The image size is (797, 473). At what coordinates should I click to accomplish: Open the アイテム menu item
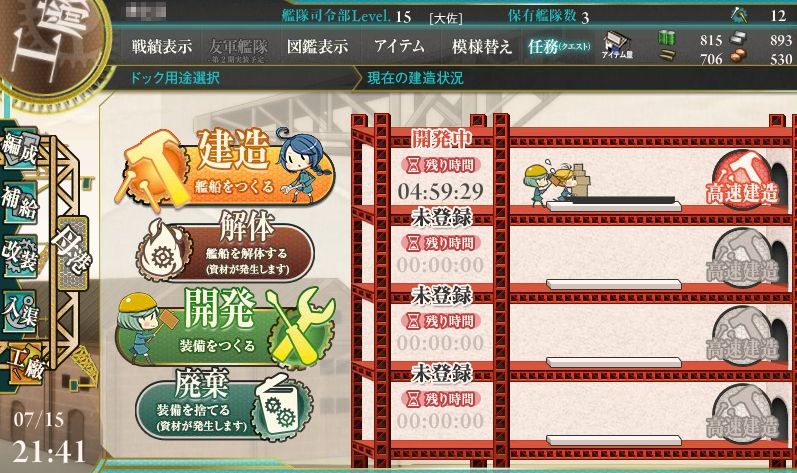pyautogui.click(x=400, y=46)
